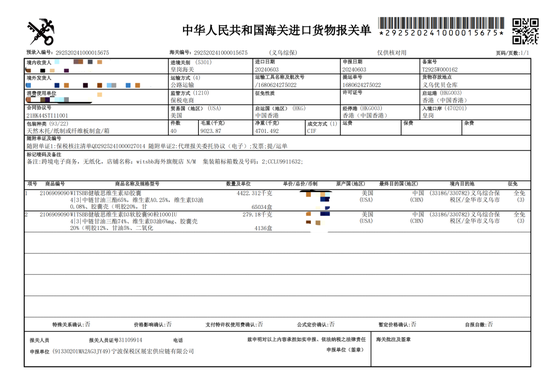
Task: Click the 特殊关系确认 value 否
Action: [87, 324]
